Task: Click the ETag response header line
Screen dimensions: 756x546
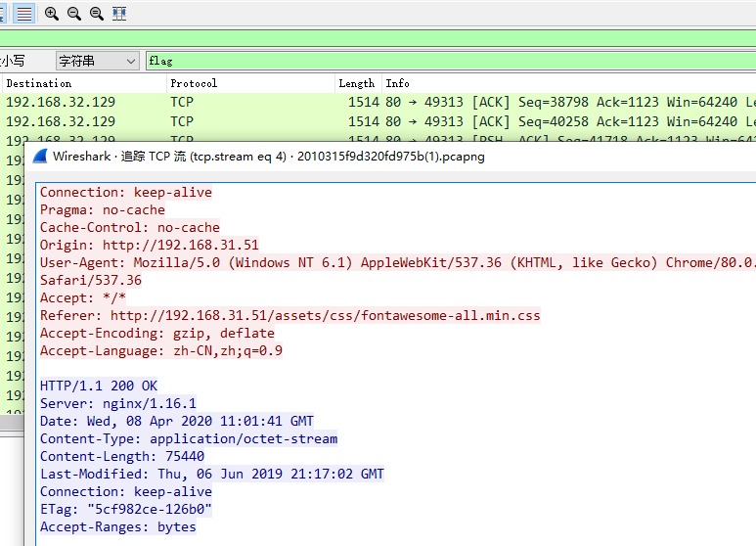Action: pos(126,510)
